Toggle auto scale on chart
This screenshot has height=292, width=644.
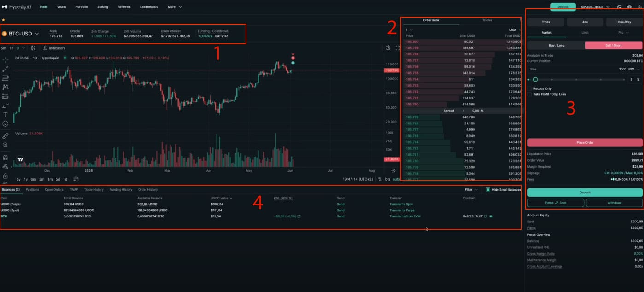(396, 179)
